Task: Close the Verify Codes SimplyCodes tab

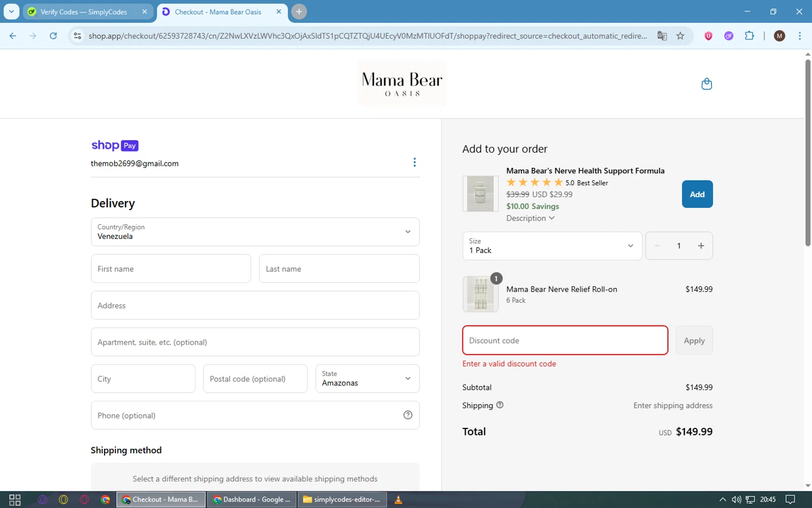Action: point(145,11)
